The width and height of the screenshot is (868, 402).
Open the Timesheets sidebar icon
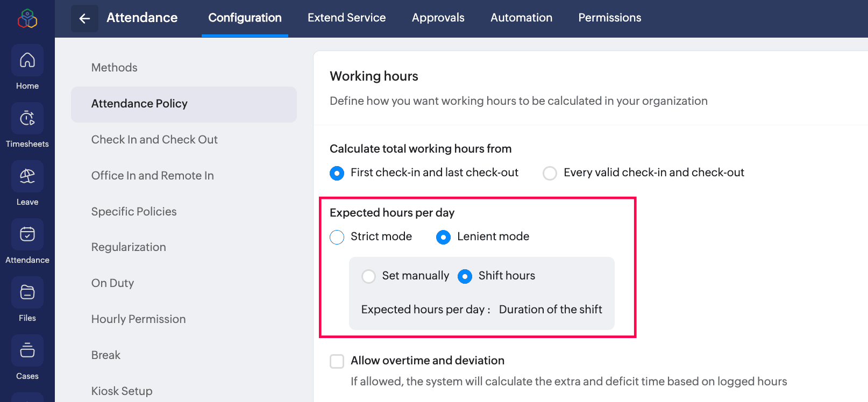(27, 118)
